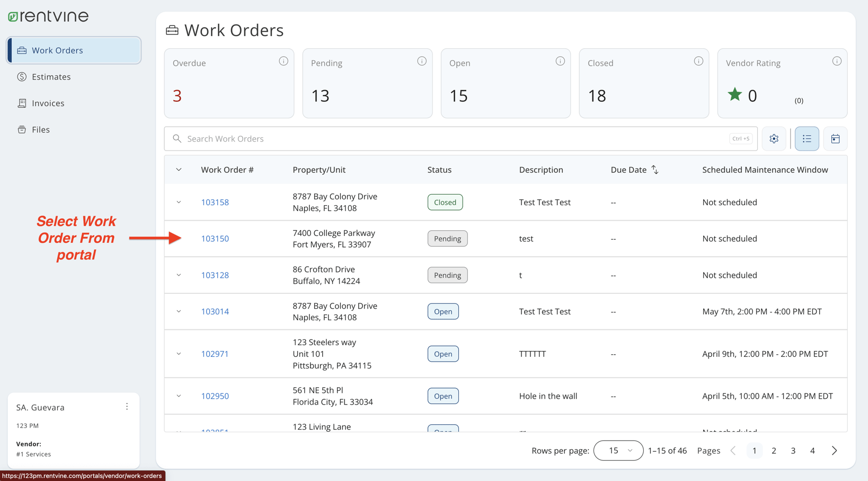The width and height of the screenshot is (868, 481).
Task: Go to page 3 of results
Action: pos(793,450)
